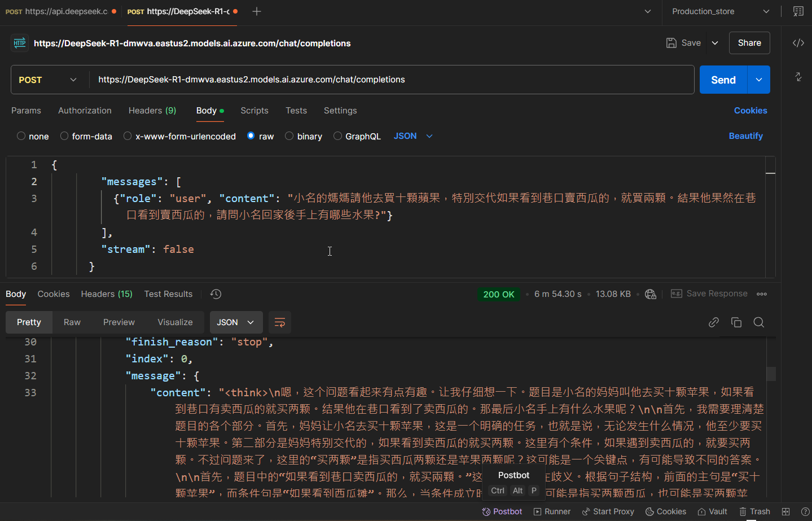Click the network globe lock icon
812x521 pixels.
(x=651, y=294)
